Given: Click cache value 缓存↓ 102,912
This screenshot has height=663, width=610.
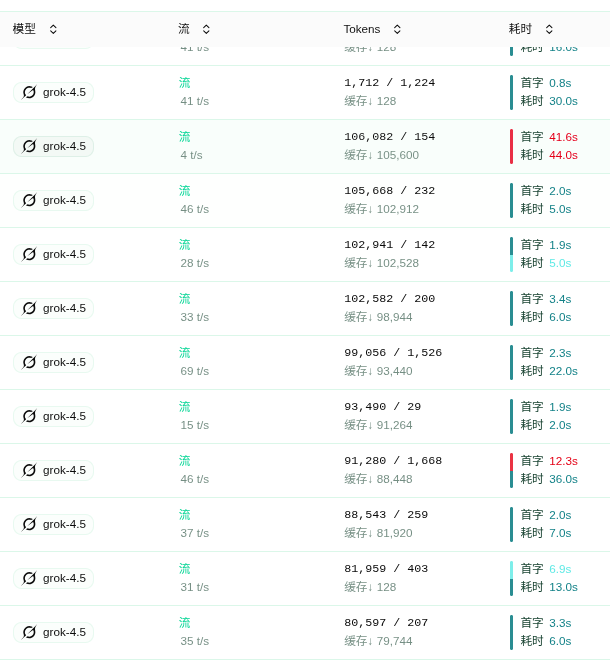Looking at the screenshot, I should [381, 209].
